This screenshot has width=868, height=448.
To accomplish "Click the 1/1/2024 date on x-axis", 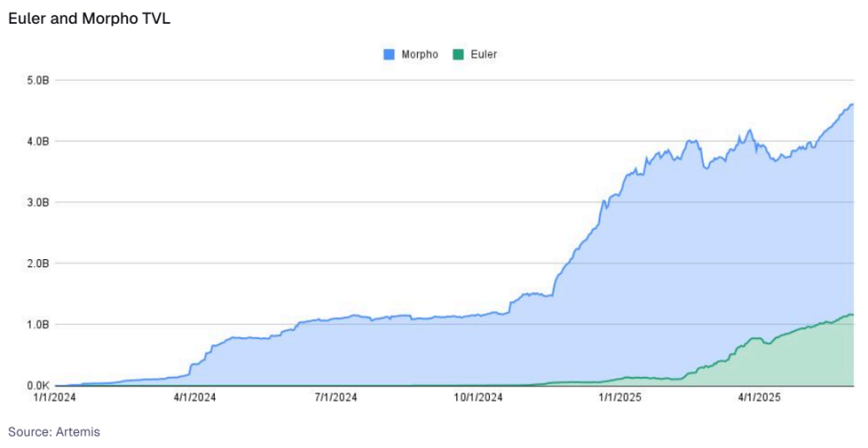I will click(x=54, y=398).
